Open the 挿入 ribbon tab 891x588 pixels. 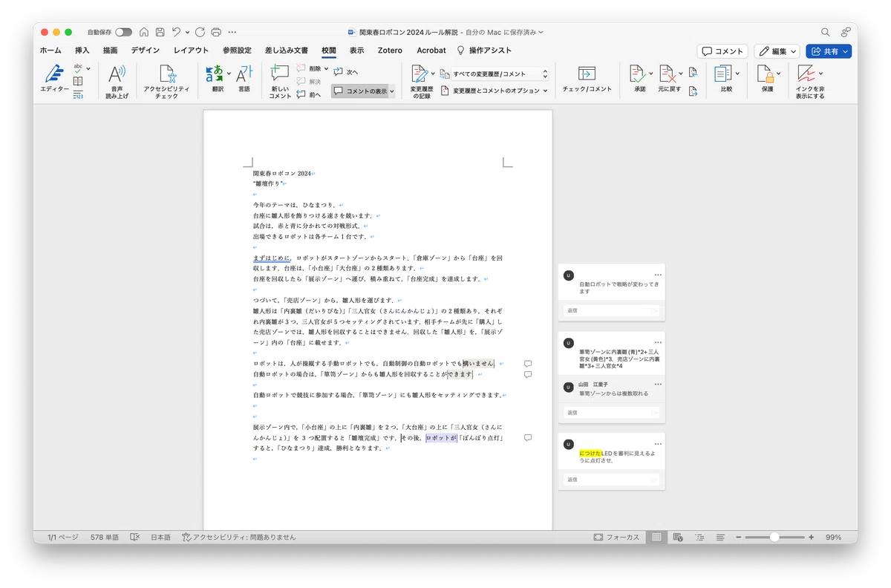(82, 50)
